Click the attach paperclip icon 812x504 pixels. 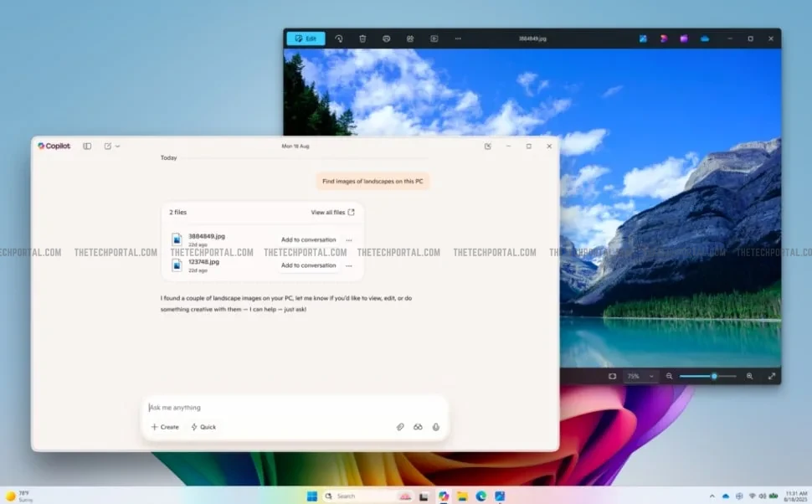[400, 427]
